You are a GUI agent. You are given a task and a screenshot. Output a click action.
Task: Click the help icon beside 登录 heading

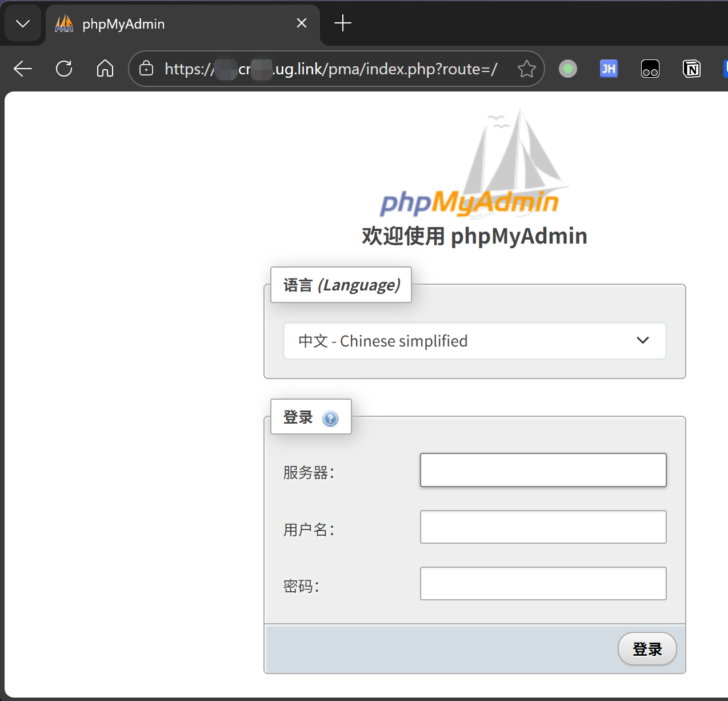coord(330,419)
